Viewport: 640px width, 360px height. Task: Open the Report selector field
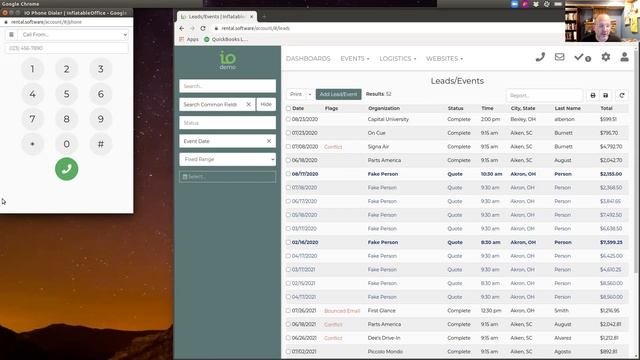(x=544, y=95)
